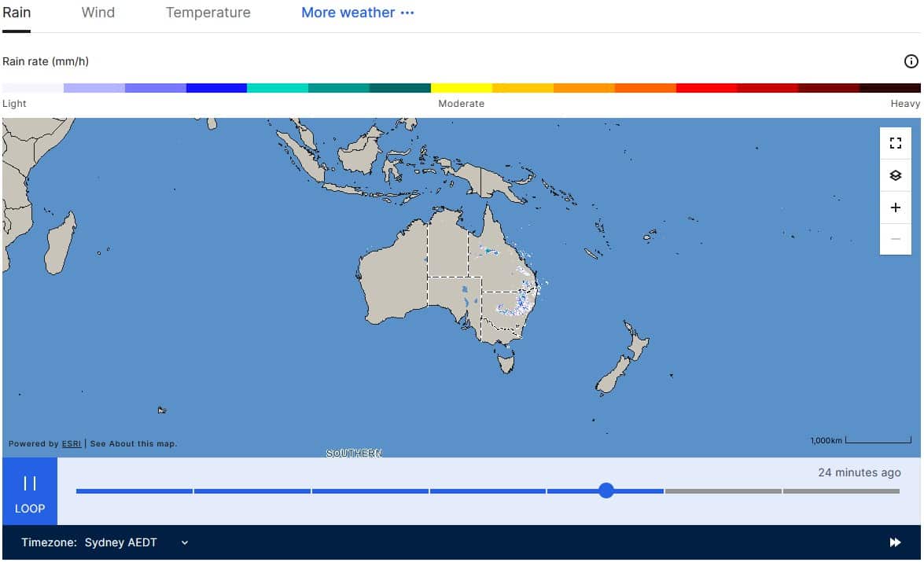Select the Rain tab

[x=17, y=13]
